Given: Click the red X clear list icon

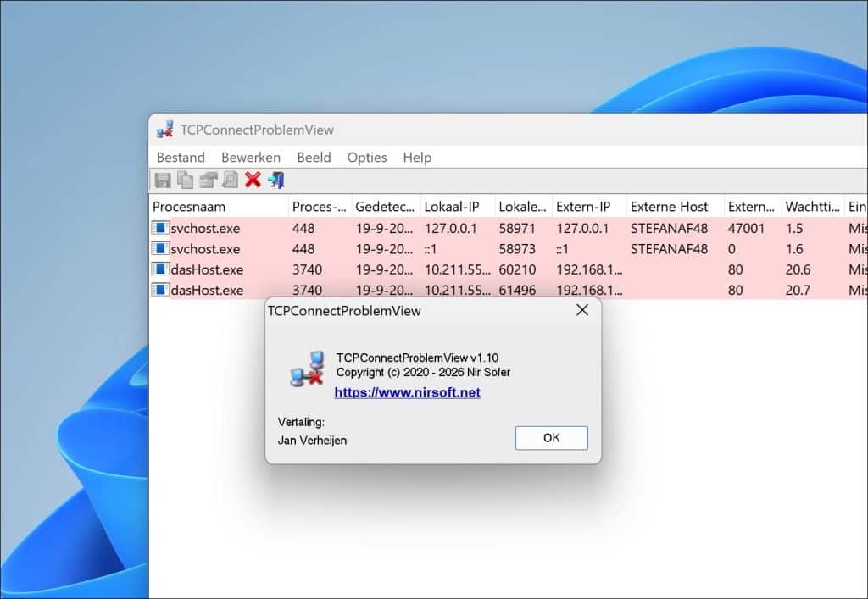Looking at the screenshot, I should pyautogui.click(x=253, y=180).
